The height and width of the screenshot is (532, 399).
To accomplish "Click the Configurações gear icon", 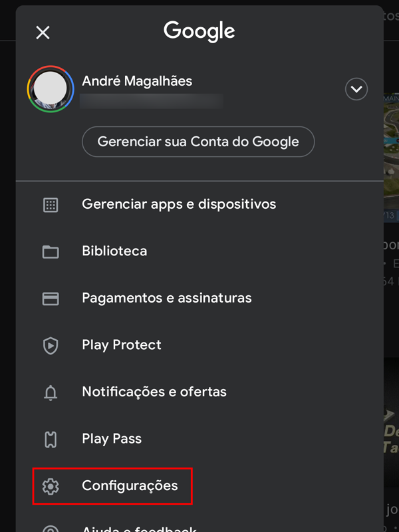I will click(51, 487).
